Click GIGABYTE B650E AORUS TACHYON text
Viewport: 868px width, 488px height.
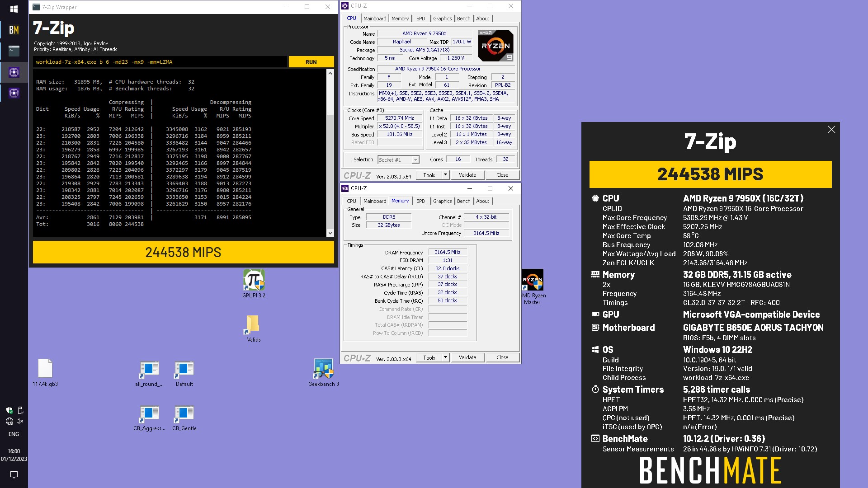(753, 328)
